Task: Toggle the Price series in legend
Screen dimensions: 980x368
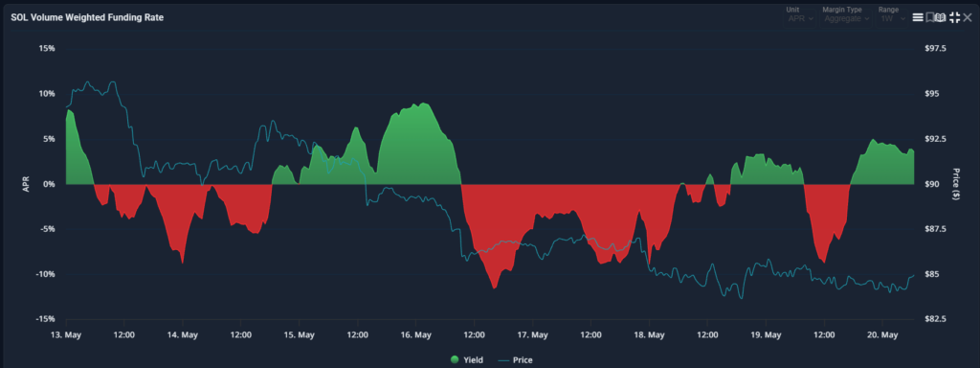Action: pos(516,360)
